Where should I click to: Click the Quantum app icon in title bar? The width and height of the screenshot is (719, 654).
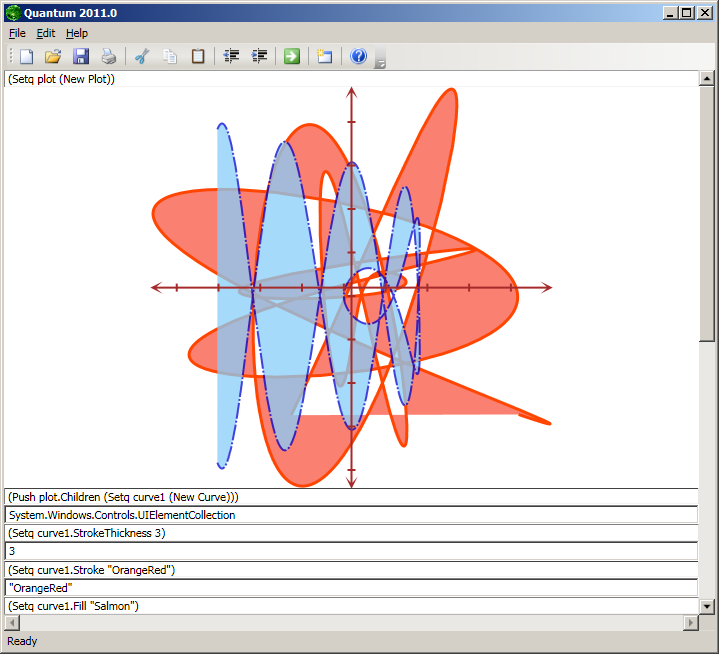point(13,13)
